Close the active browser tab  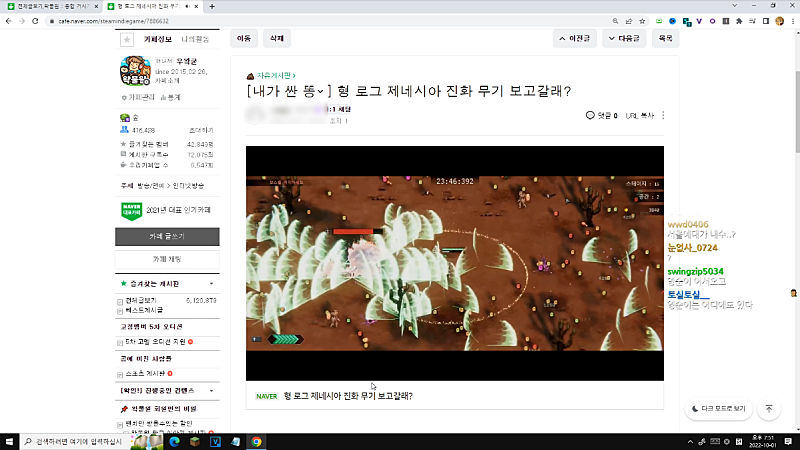click(x=196, y=6)
